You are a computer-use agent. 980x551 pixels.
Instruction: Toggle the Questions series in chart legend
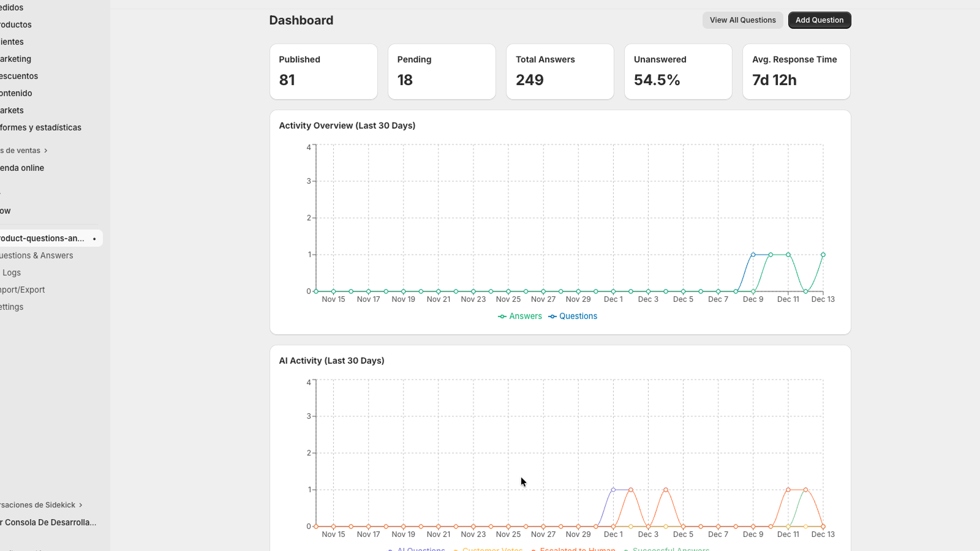pos(573,317)
